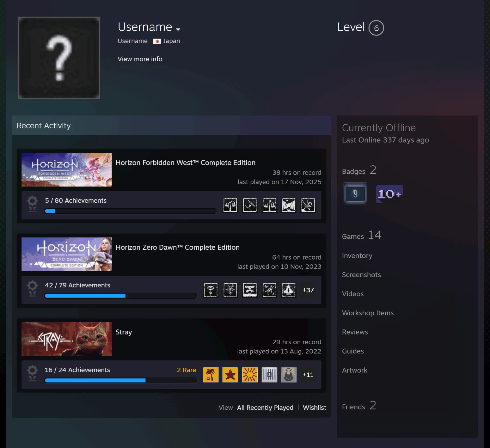490x448 pixels.
Task: Click fifth Zero Dawn achievement icon
Action: pyautogui.click(x=289, y=290)
